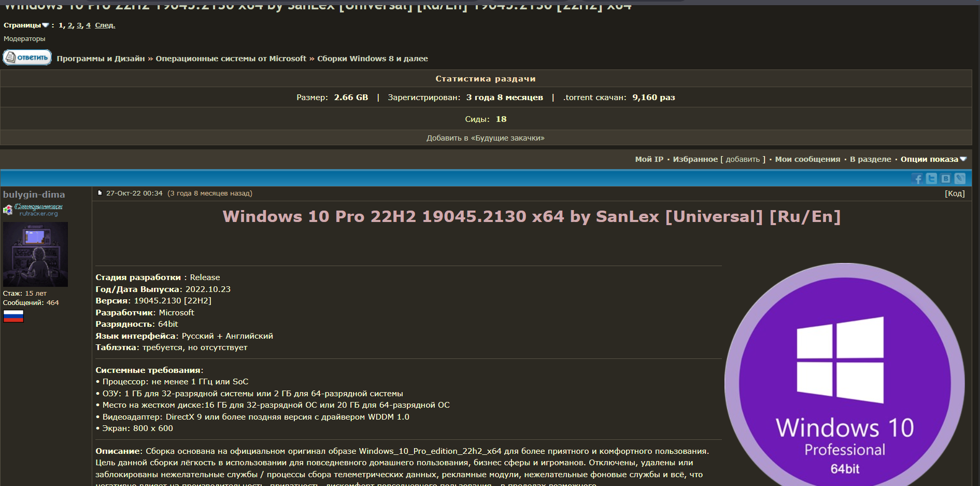Screen dimensions: 980x486
Task: Click the Видеоадаптер DirectX 9 requirement line
Action: pos(252,417)
